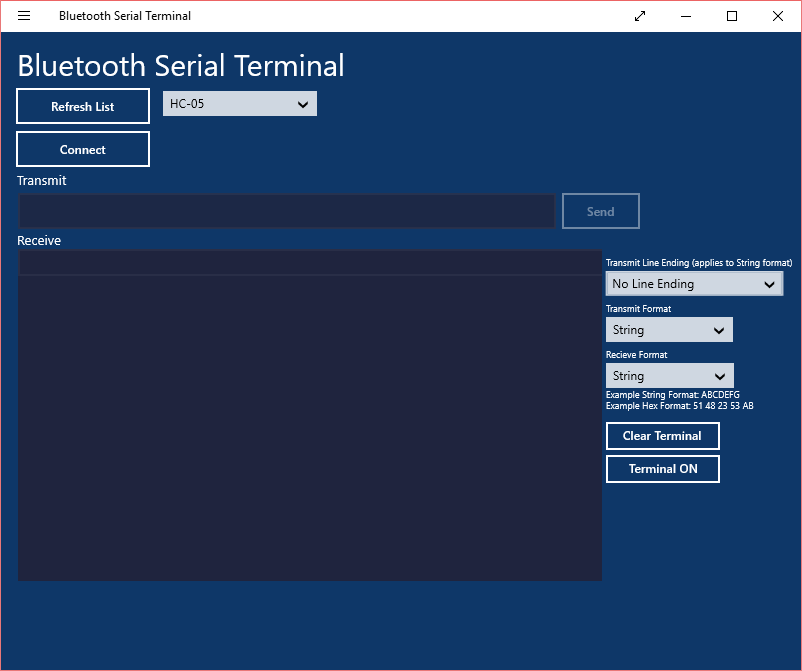Open the HC-05 device dropdown

coord(240,104)
